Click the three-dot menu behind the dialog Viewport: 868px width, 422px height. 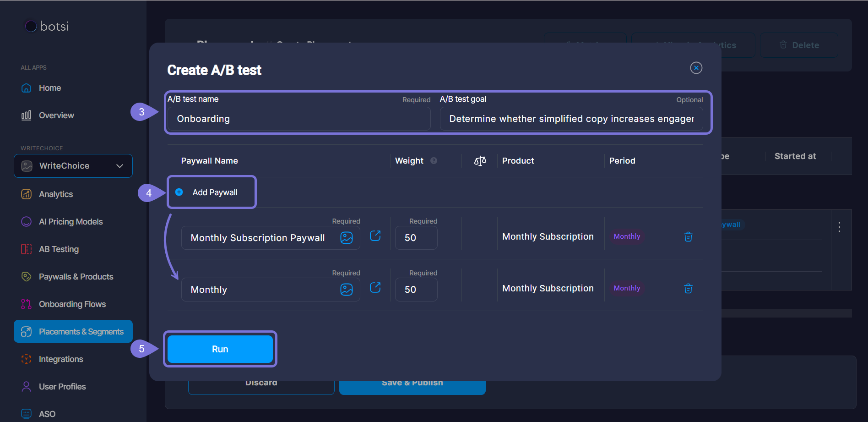(x=839, y=227)
